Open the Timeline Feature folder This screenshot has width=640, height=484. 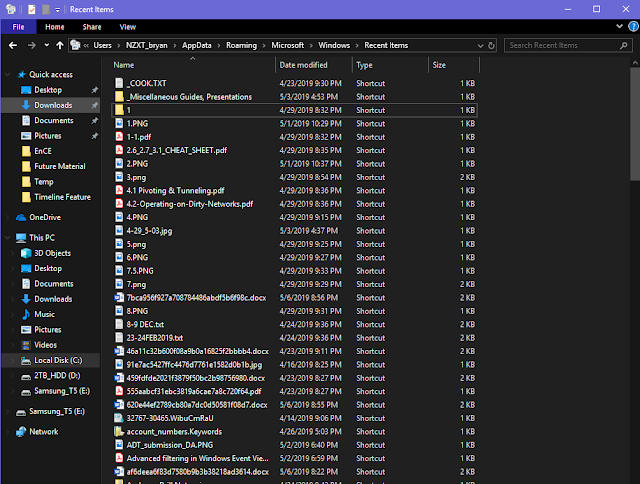coord(62,197)
